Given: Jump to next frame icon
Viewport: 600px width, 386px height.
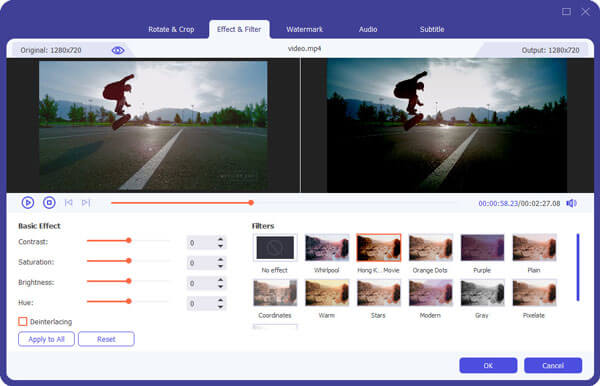Looking at the screenshot, I should 86,202.
